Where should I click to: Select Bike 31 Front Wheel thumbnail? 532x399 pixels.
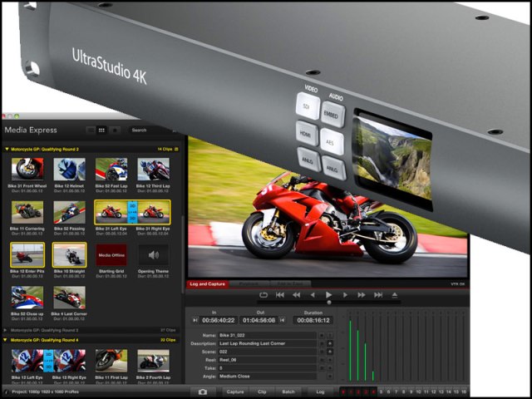pos(27,169)
